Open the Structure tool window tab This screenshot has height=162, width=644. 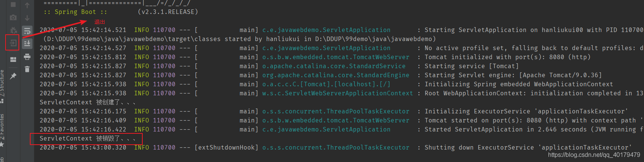pyautogui.click(x=2, y=84)
